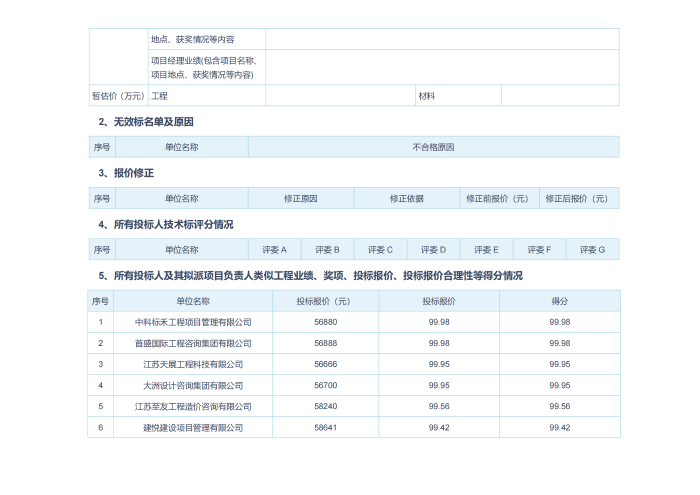Click the '材料' cell in the 暂估价 row
The image size is (700, 495).
pos(458,96)
